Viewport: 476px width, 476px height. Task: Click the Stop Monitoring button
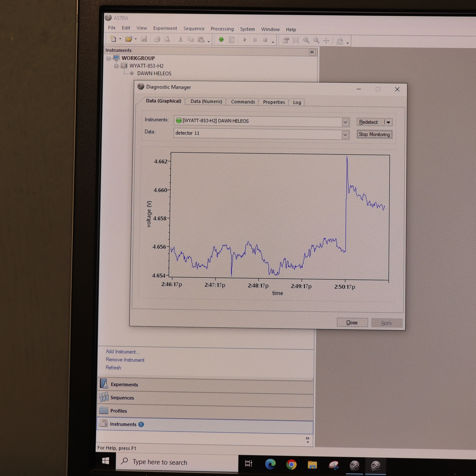coord(374,134)
